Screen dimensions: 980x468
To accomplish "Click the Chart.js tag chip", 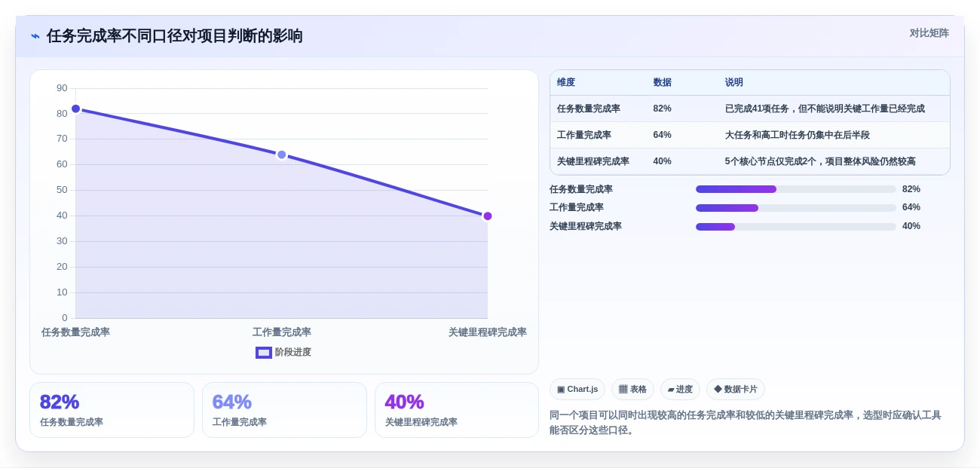I will (577, 389).
